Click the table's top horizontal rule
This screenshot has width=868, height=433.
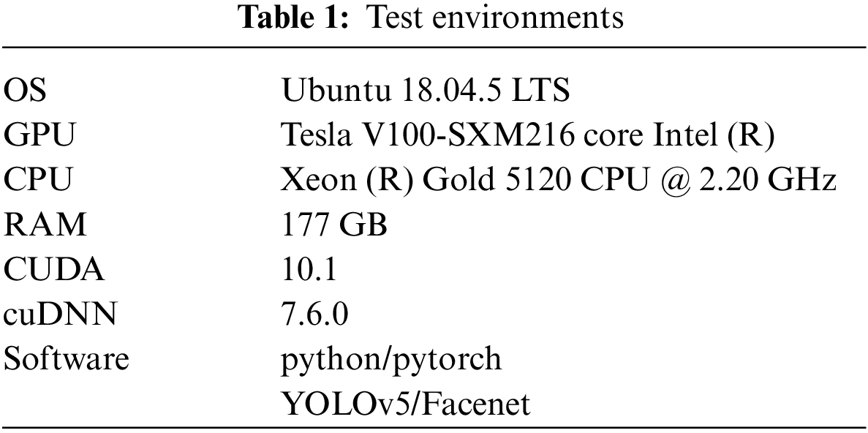pos(434,48)
